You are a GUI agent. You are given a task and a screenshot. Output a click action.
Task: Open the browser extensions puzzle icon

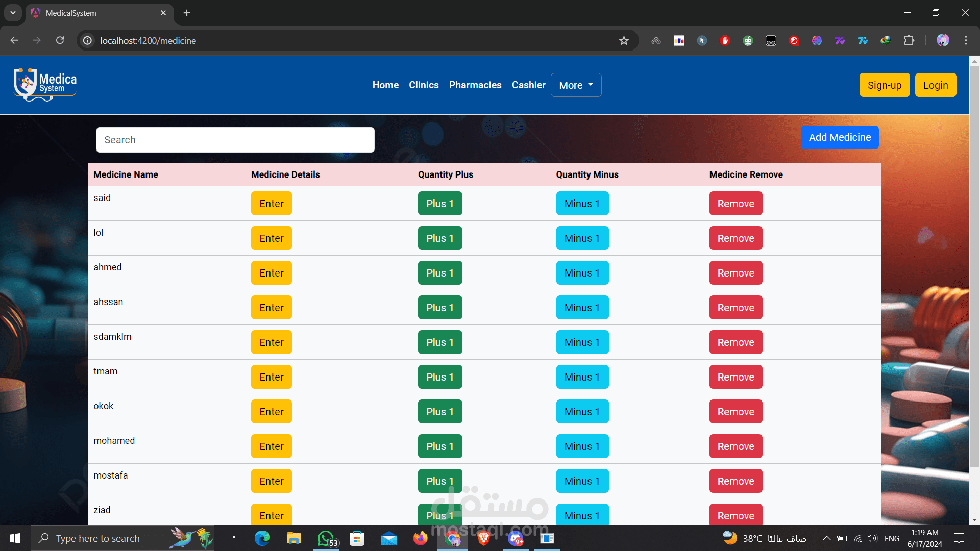(x=909, y=40)
